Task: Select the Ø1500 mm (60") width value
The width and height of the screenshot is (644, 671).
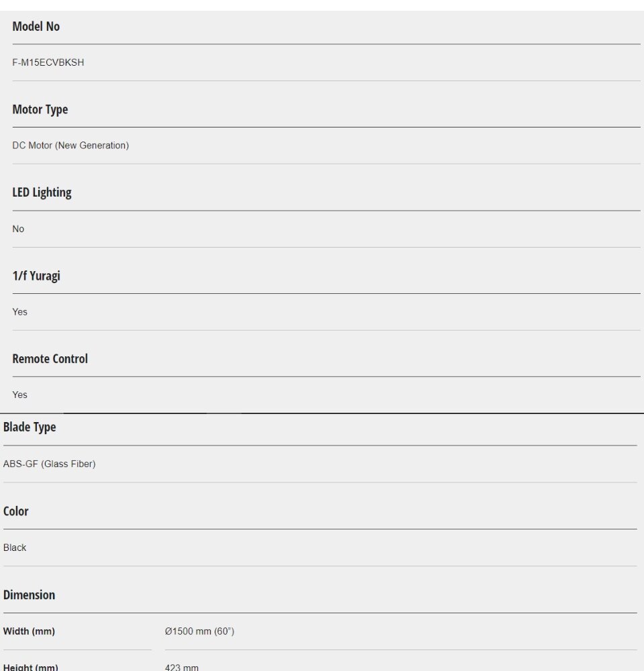Action: pos(200,631)
